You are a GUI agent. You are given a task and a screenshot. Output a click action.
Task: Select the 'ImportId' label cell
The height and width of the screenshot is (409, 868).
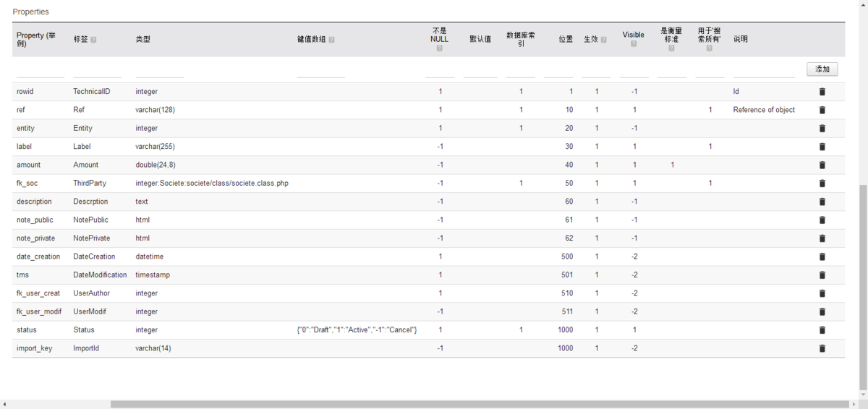point(87,348)
